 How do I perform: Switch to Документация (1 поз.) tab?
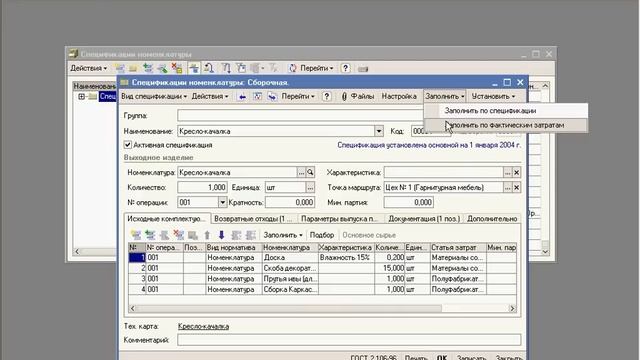coord(424,219)
